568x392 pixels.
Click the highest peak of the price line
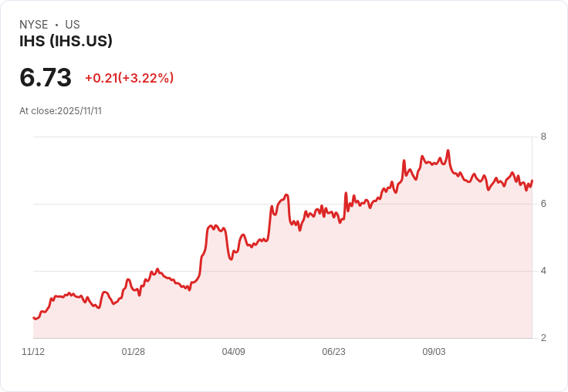(448, 150)
